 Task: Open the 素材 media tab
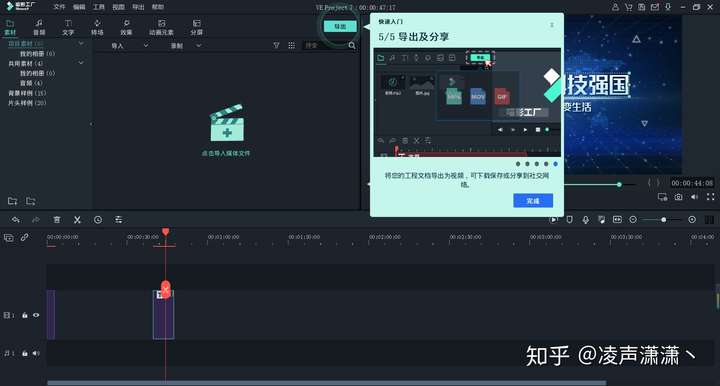(10, 28)
